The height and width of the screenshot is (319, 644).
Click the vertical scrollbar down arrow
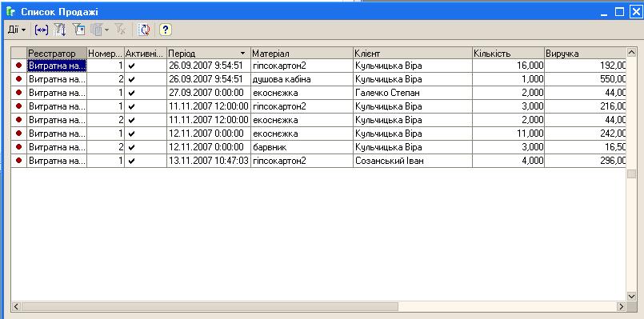(x=631, y=296)
